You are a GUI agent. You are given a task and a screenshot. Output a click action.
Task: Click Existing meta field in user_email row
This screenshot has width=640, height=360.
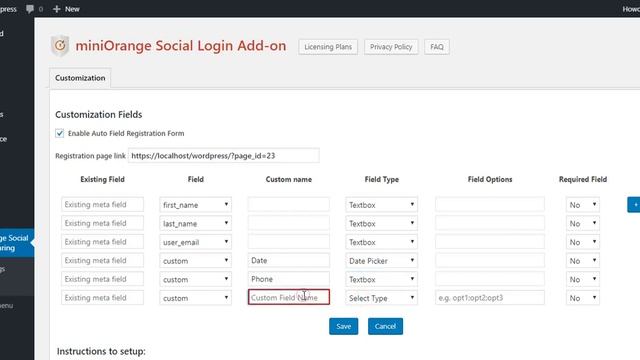[x=102, y=242]
